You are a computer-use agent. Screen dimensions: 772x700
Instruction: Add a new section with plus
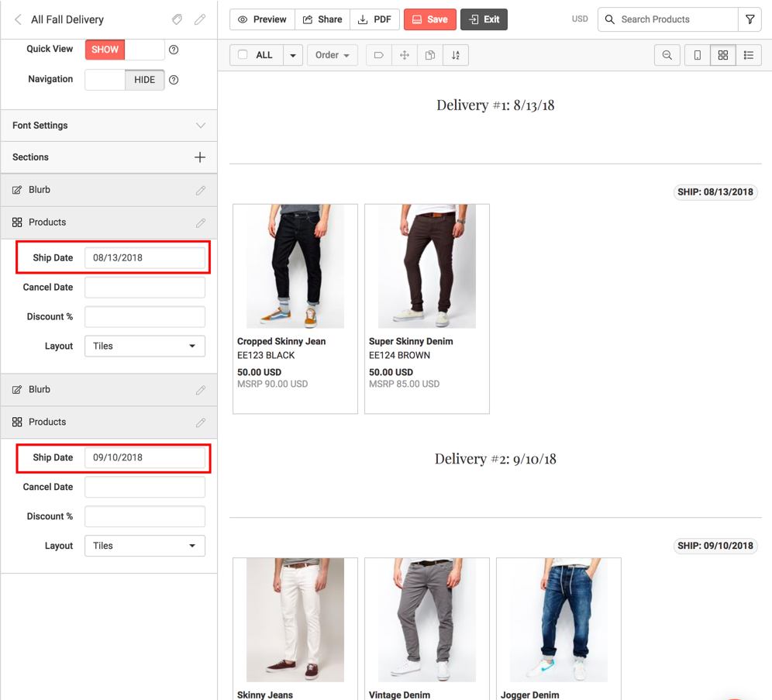tap(200, 157)
